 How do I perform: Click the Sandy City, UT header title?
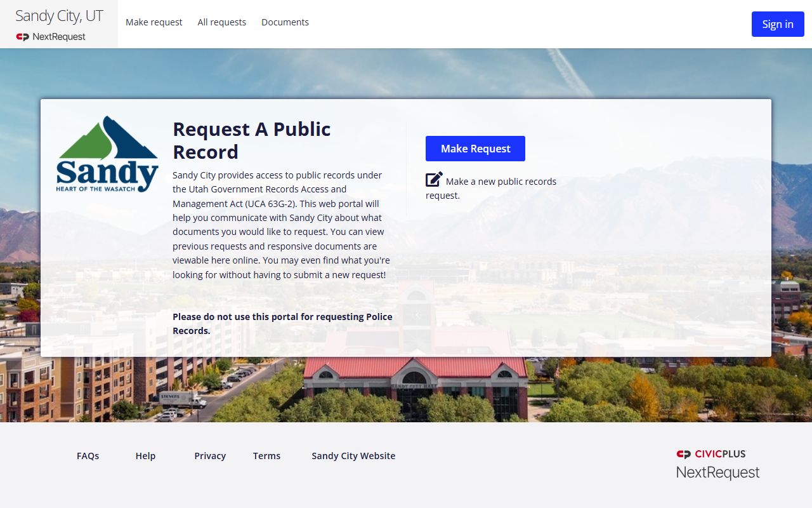click(59, 16)
